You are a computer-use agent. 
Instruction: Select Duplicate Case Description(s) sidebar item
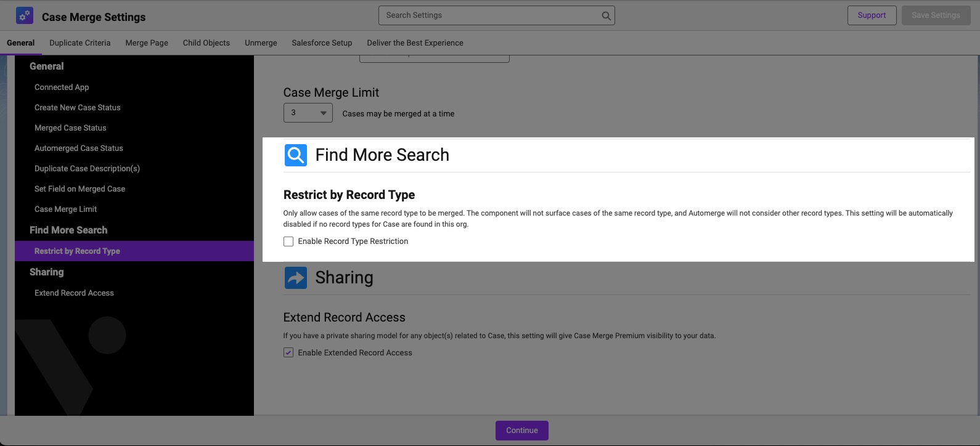pos(88,169)
